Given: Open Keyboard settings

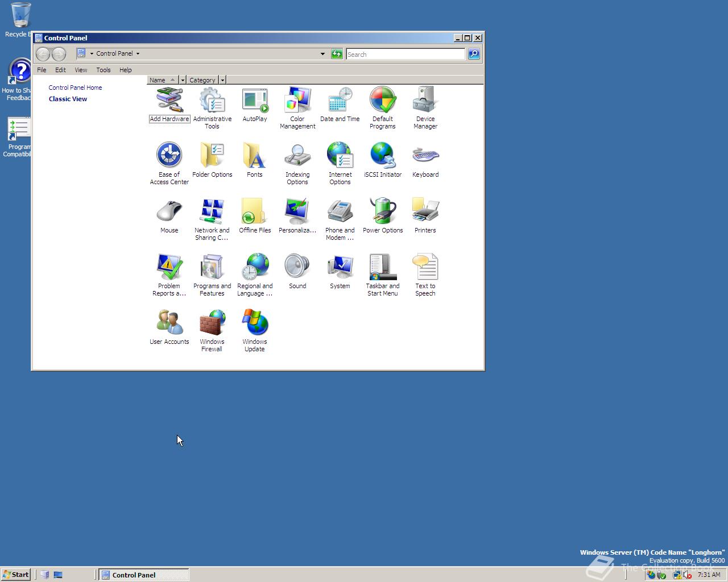Looking at the screenshot, I should 425,160.
